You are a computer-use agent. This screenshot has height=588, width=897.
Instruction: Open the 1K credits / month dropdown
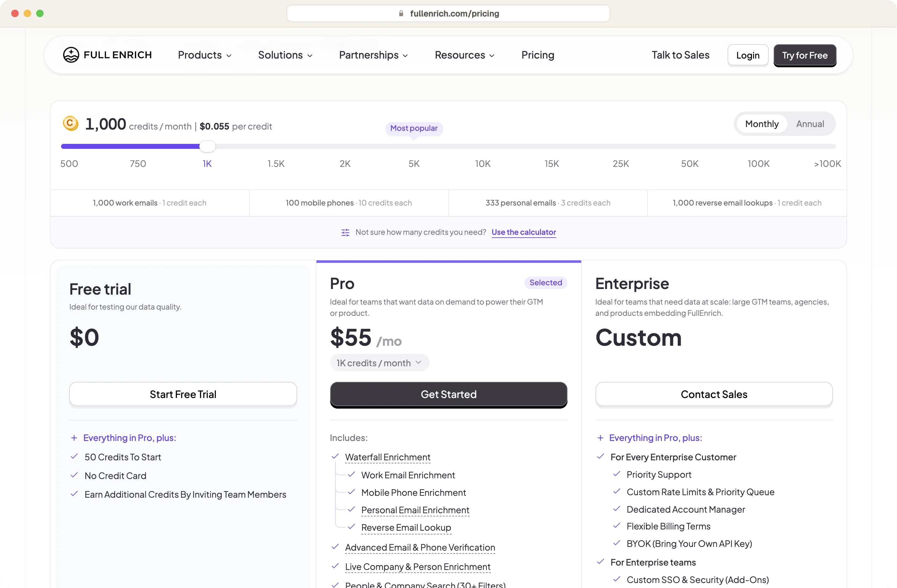[380, 363]
